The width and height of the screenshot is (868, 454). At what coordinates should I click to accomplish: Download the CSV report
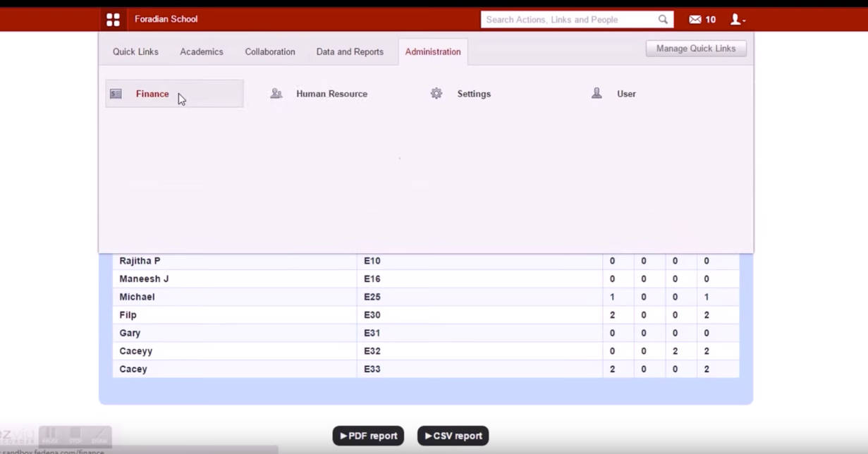pos(452,436)
